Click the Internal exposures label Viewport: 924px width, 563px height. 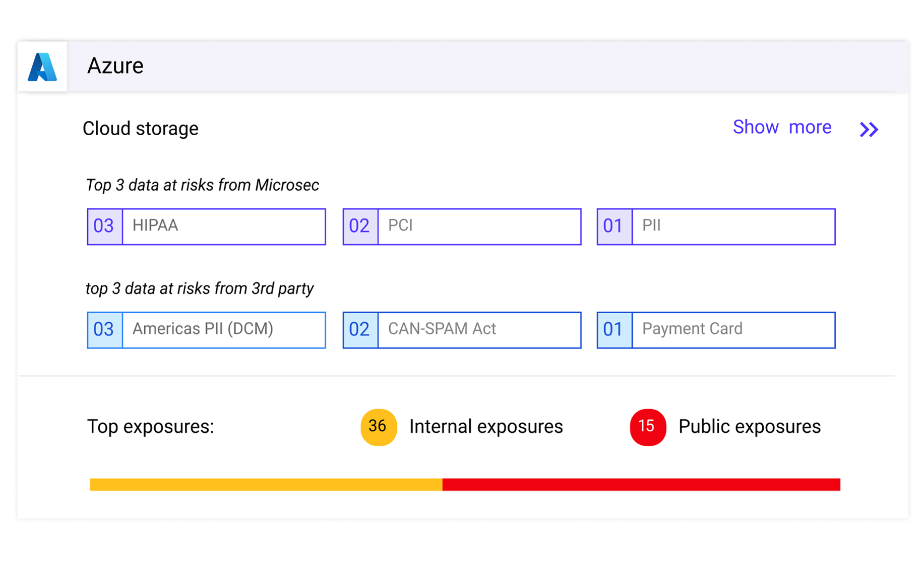pos(486,427)
